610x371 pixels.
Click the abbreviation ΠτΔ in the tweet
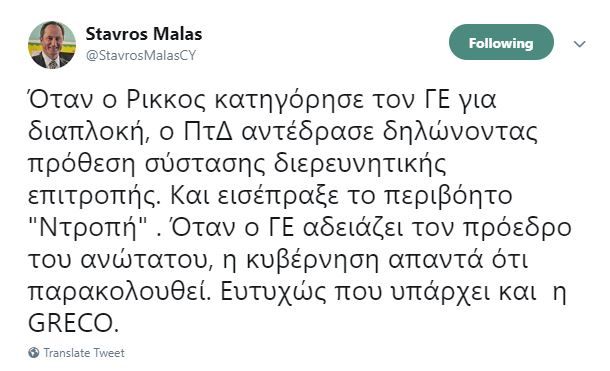click(208, 131)
